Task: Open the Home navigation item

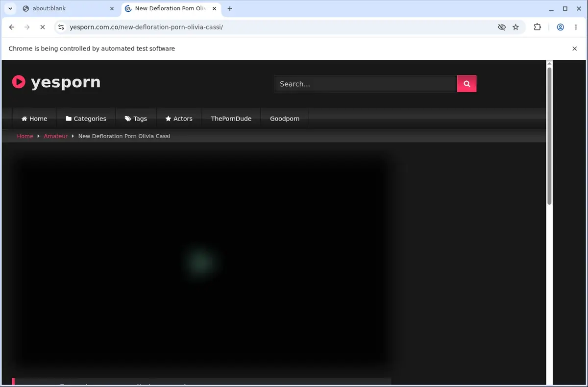Action: pyautogui.click(x=34, y=119)
